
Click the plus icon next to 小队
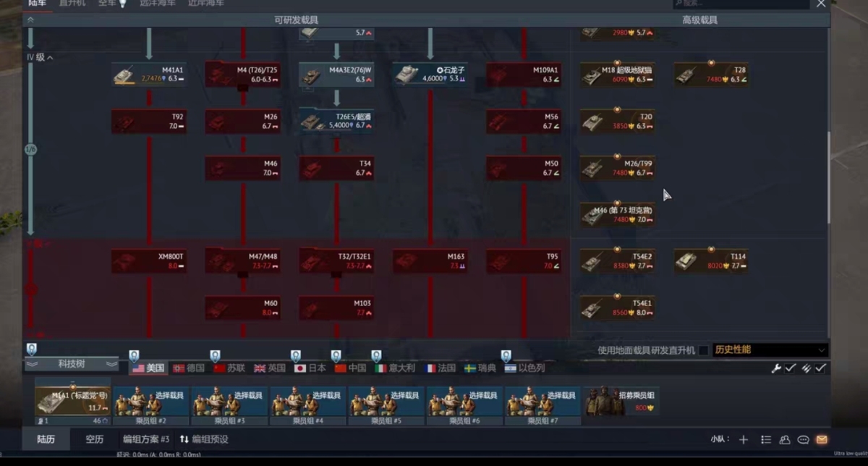click(x=743, y=439)
